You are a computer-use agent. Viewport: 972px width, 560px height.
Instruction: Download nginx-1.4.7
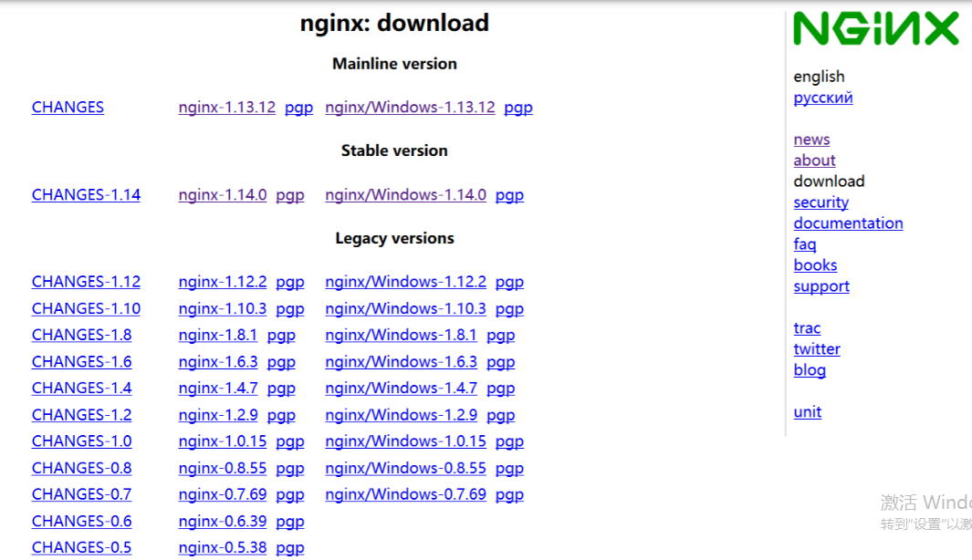pos(218,388)
